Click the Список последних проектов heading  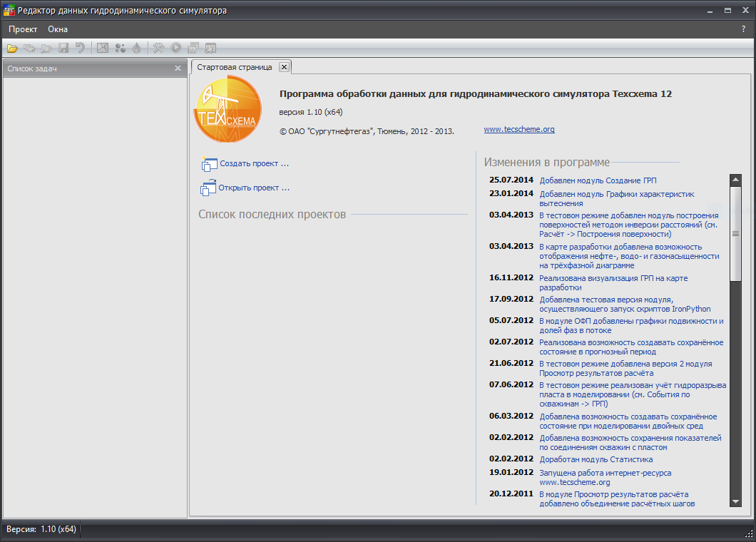coord(272,214)
